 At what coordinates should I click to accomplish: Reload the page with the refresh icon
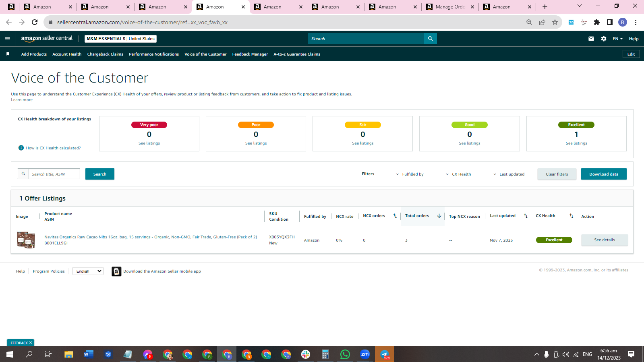tap(35, 22)
